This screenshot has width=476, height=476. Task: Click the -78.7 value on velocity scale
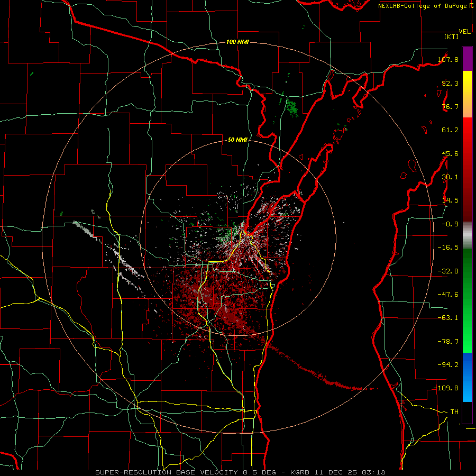tap(448, 342)
